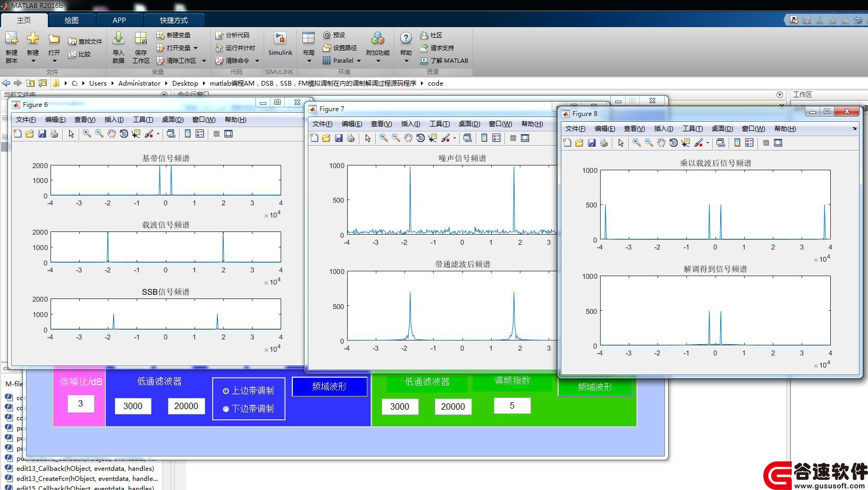Click Insert Colorbar icon in Figure 8 toolbar
Image resolution: width=868 pixels, height=490 pixels.
click(x=737, y=143)
